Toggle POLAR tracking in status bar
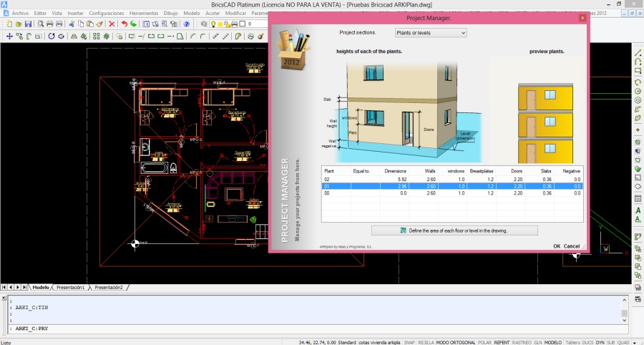 point(484,342)
